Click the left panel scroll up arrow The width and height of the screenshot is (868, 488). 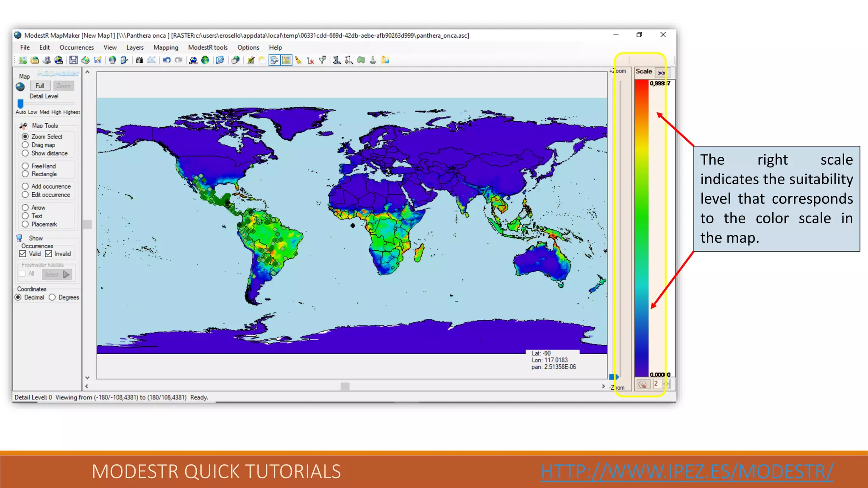87,72
